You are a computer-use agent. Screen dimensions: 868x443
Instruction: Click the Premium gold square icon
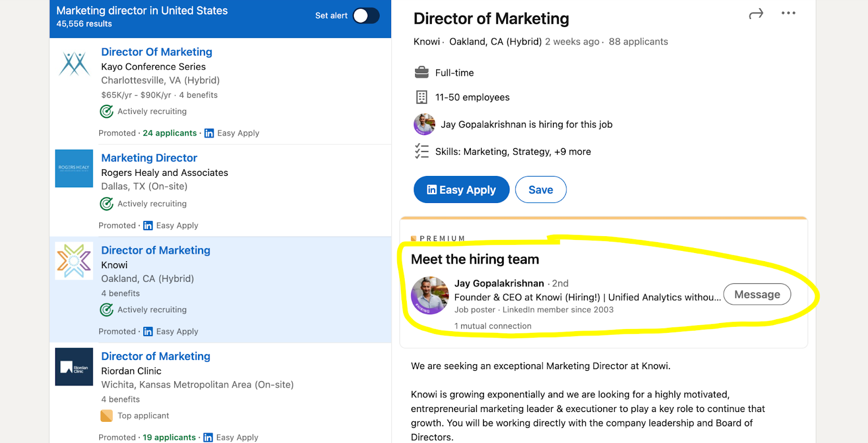point(414,238)
